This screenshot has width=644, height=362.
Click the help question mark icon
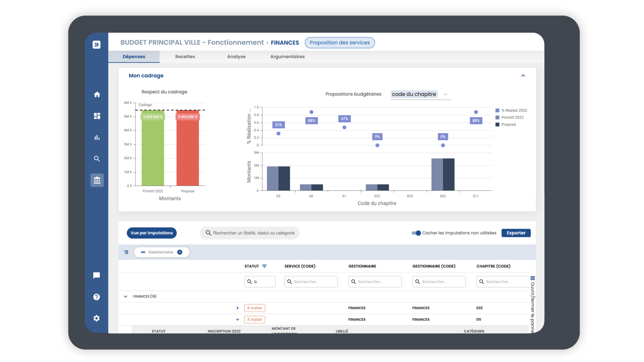click(x=97, y=297)
